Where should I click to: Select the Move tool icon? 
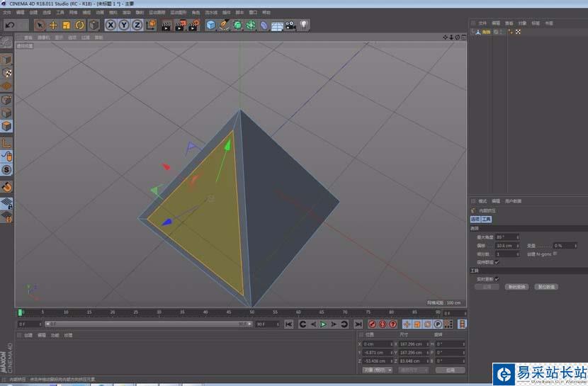click(53, 25)
